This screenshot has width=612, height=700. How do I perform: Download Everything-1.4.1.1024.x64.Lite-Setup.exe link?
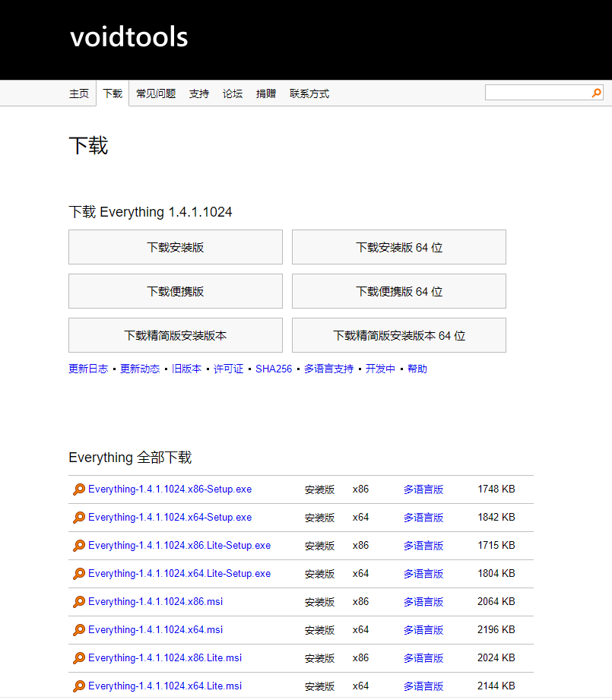[x=179, y=574]
